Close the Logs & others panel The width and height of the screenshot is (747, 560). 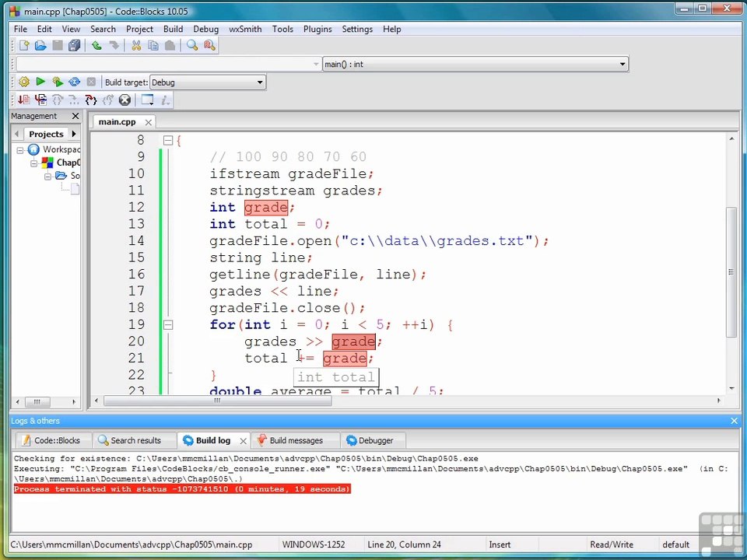pos(734,421)
